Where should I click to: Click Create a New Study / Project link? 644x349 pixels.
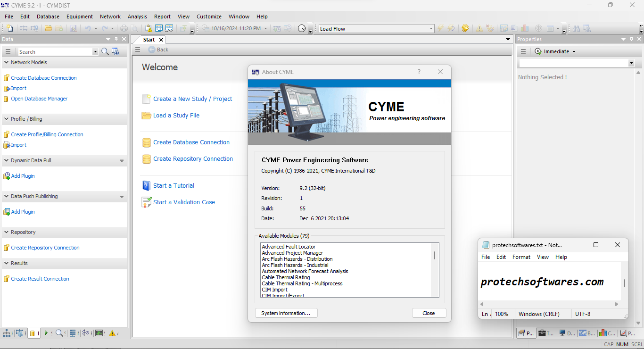tap(193, 99)
